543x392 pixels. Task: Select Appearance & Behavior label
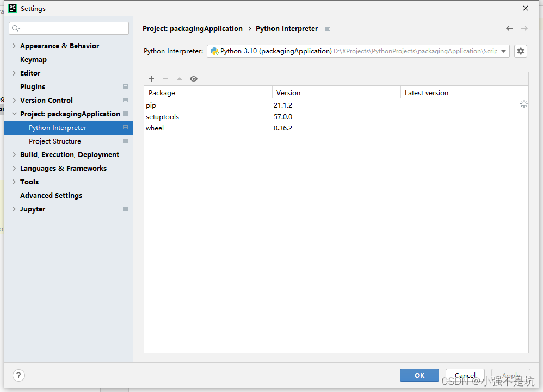(x=59, y=46)
